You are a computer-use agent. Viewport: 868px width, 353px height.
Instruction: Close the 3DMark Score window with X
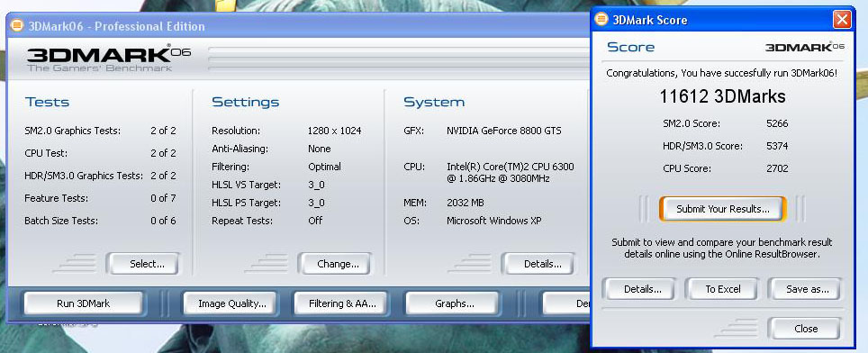(x=841, y=21)
